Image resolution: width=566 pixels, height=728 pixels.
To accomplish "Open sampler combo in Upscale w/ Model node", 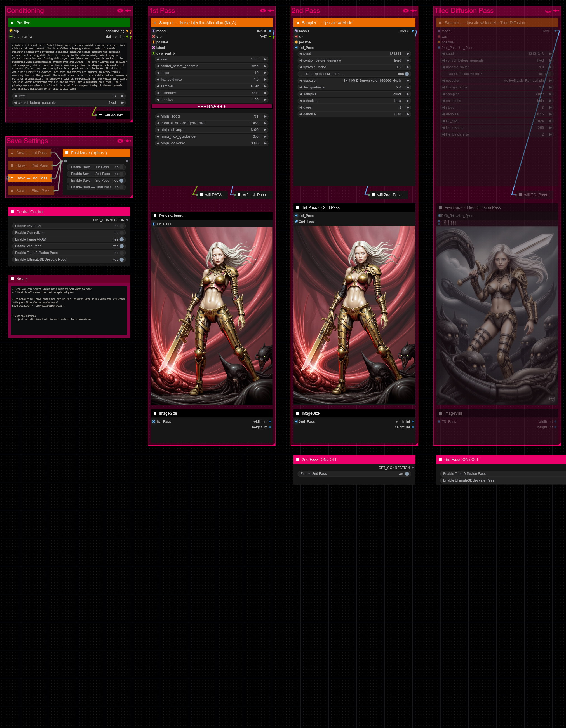I will coord(354,94).
